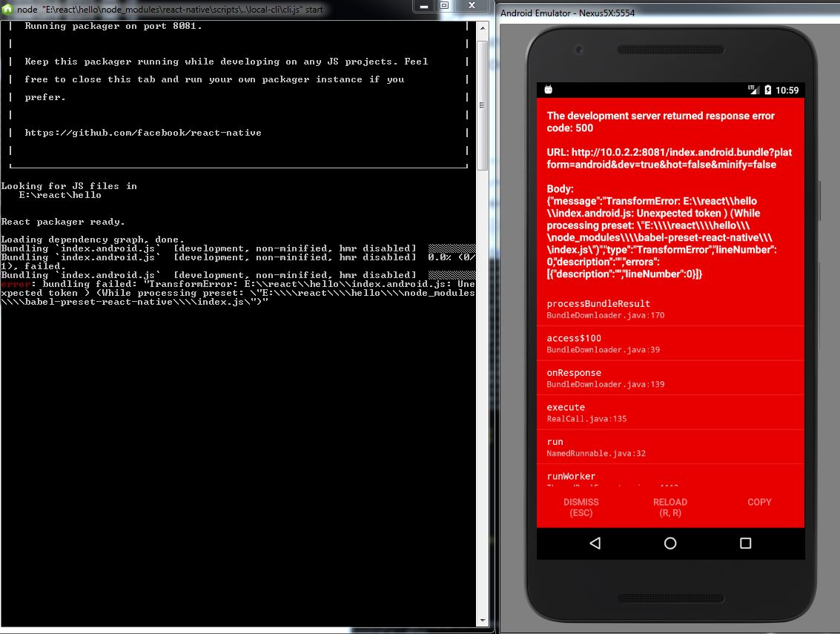This screenshot has height=634, width=840.
Task: Reload the bundle via RELOAD button
Action: pyautogui.click(x=670, y=507)
